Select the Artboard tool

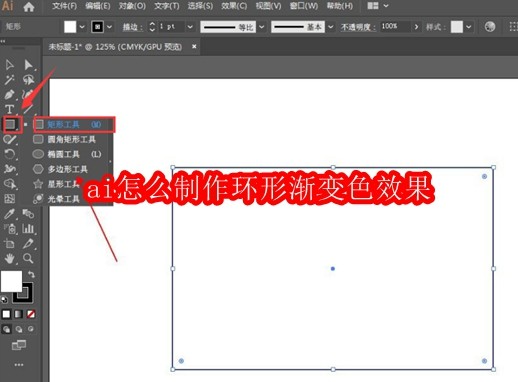(9, 244)
